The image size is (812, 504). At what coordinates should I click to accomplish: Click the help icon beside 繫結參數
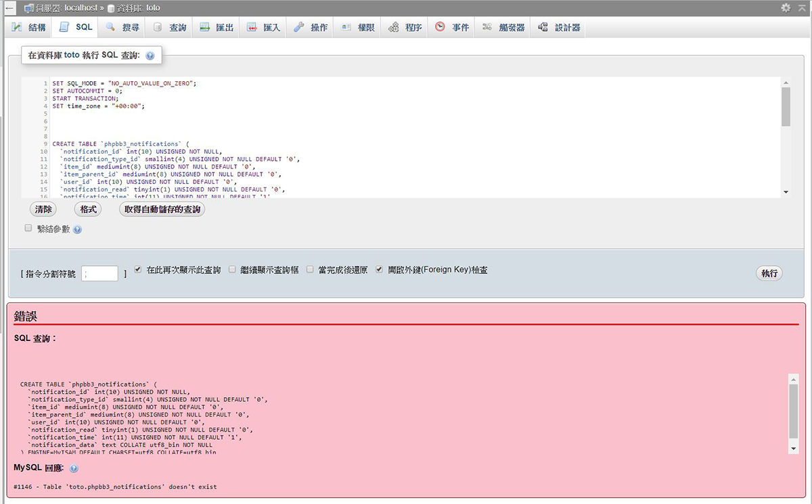tap(77, 230)
